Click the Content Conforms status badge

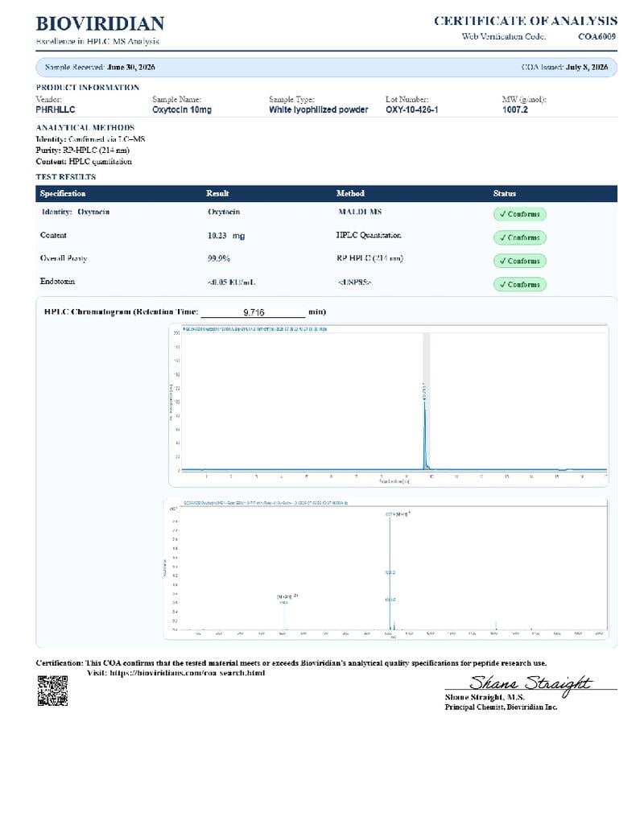pos(520,237)
